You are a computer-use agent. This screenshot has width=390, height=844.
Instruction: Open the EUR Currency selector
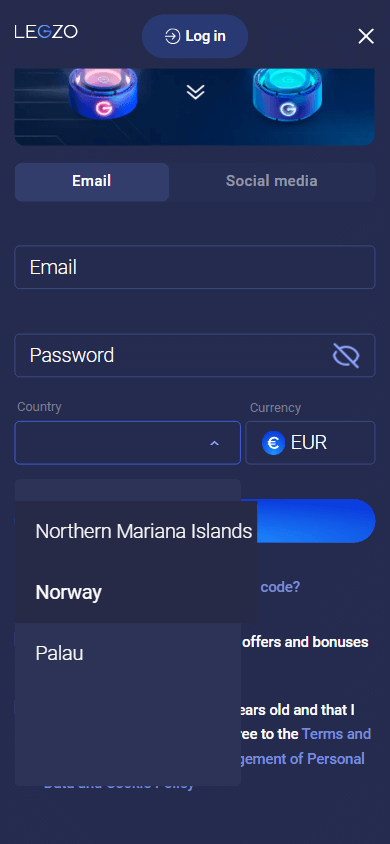[x=310, y=442]
